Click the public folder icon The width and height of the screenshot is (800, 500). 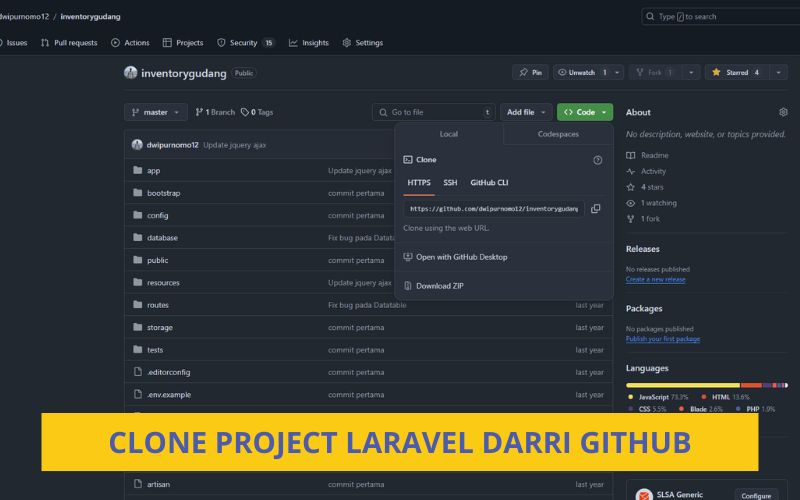click(137, 260)
